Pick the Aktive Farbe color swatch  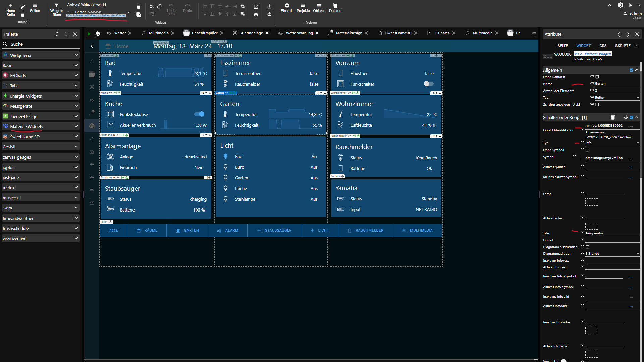tap(592, 226)
